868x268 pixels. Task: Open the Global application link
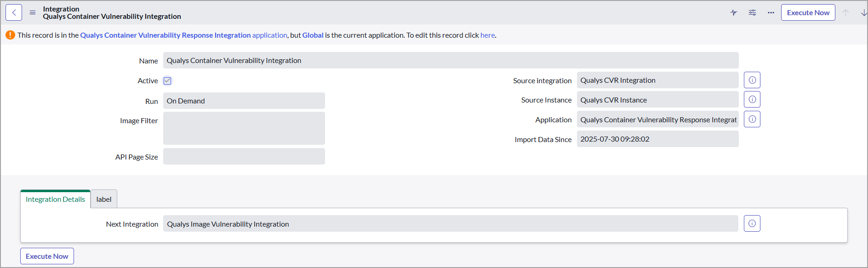point(313,35)
